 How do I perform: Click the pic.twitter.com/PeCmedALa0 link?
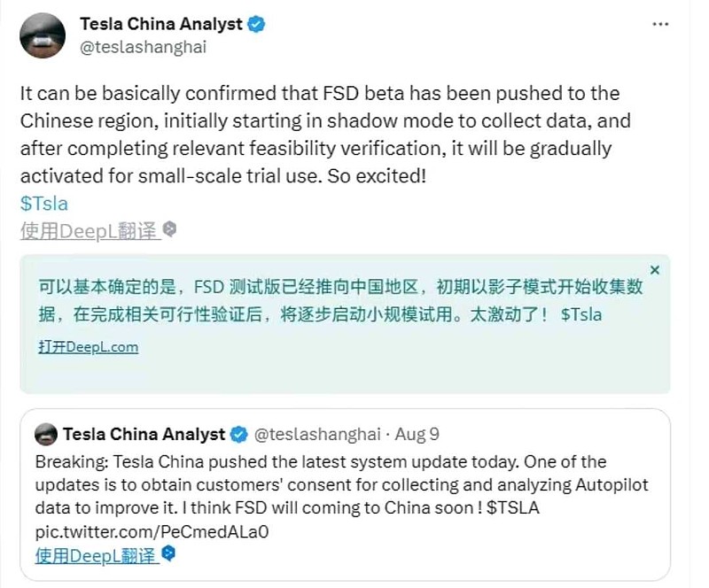coord(152,531)
